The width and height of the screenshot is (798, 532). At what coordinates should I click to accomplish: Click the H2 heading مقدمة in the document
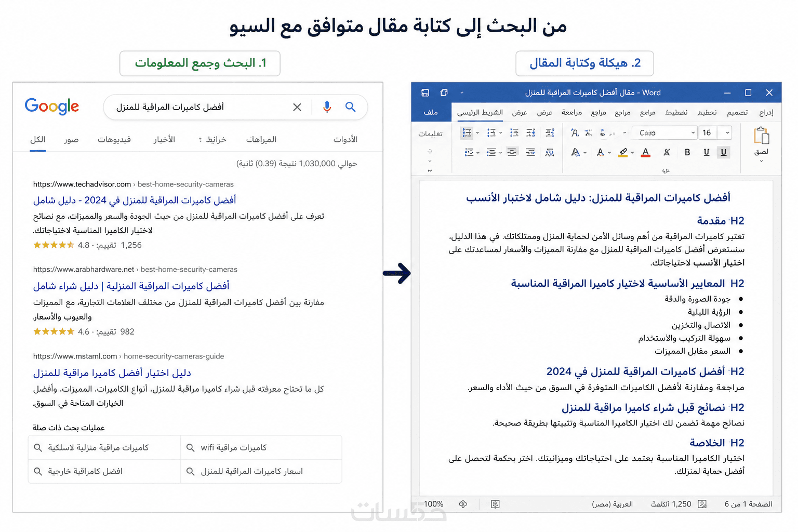[721, 221]
